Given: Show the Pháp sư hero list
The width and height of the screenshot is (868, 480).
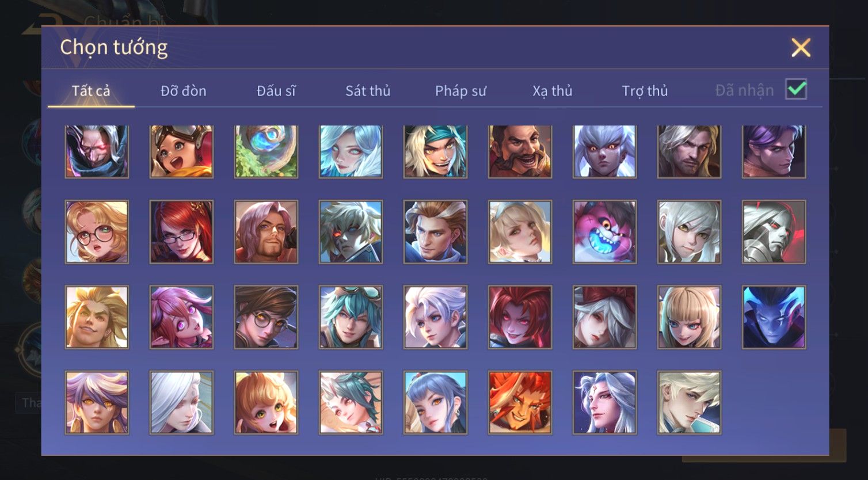Looking at the screenshot, I should 460,91.
